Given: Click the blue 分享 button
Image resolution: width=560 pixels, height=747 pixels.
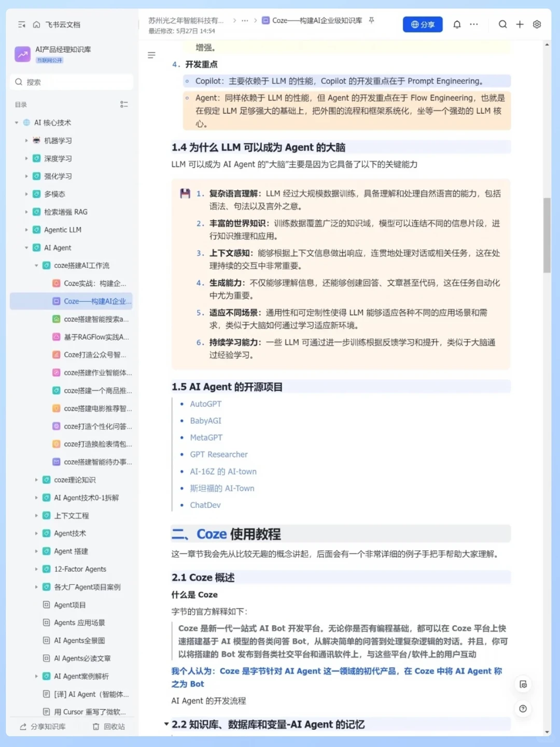Looking at the screenshot, I should coord(423,24).
